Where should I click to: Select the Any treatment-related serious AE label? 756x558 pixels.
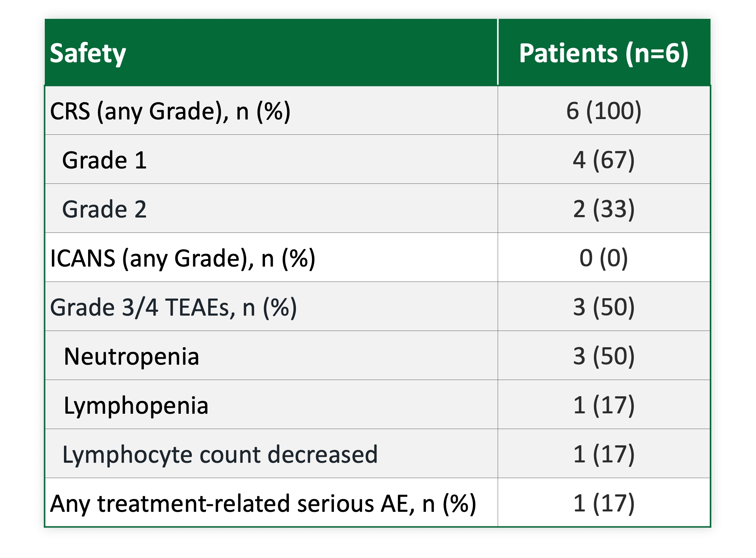(x=263, y=503)
